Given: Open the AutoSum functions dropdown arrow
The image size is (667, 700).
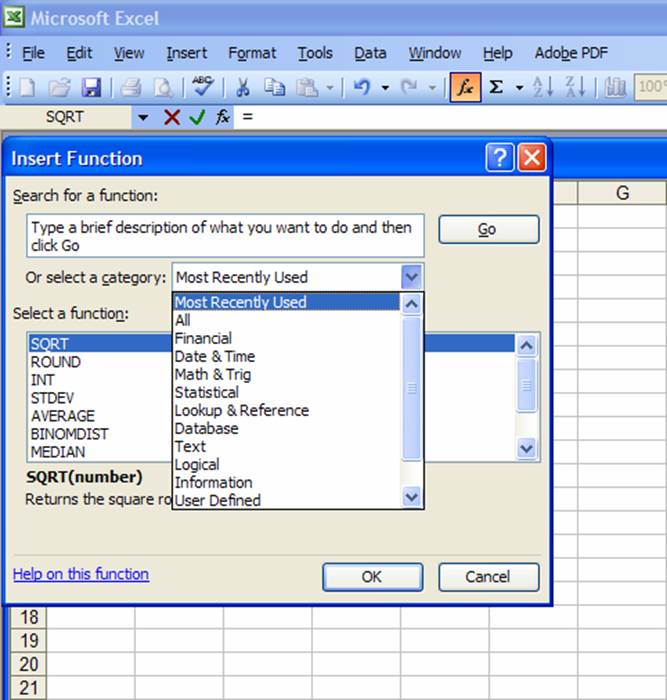Looking at the screenshot, I should pos(520,88).
